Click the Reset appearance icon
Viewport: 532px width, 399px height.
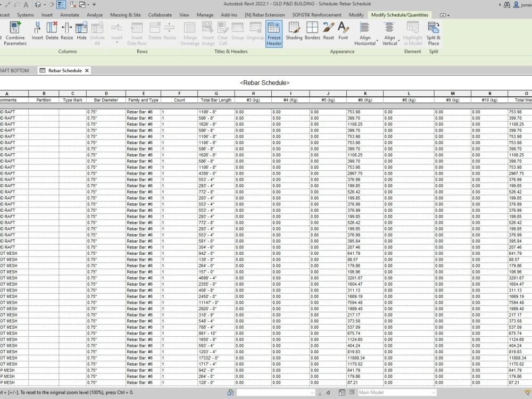click(x=328, y=34)
